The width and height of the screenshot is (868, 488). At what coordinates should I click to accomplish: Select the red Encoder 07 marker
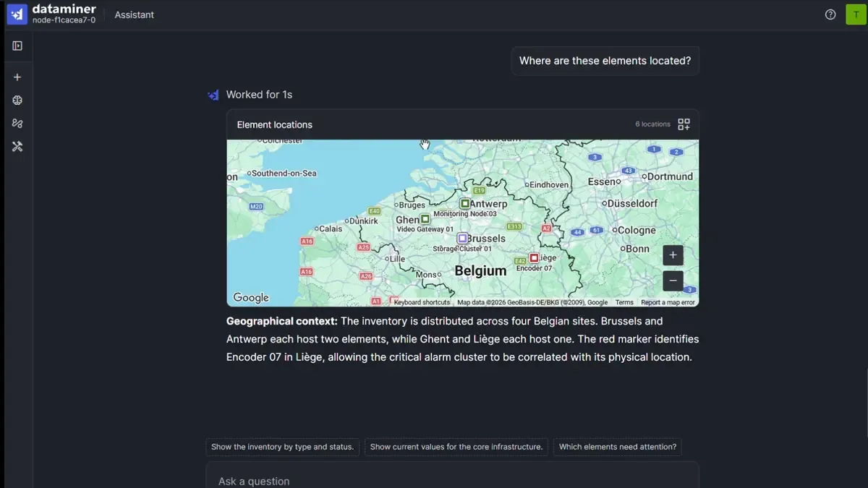tap(534, 257)
